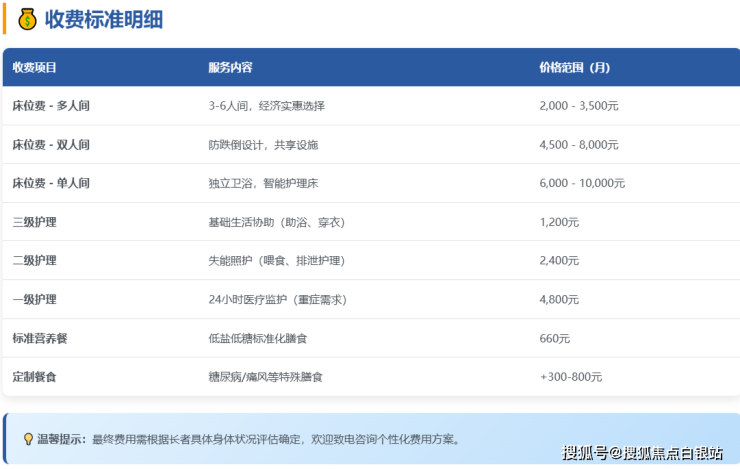This screenshot has width=740, height=469.
Task: Click the 一级护理 row label
Action: click(34, 300)
